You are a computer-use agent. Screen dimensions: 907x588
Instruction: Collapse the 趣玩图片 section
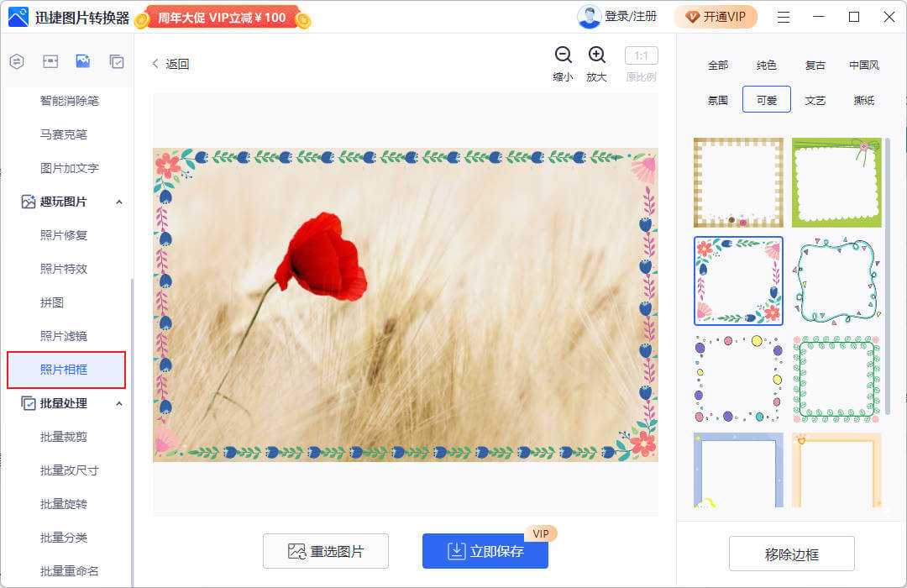click(118, 202)
